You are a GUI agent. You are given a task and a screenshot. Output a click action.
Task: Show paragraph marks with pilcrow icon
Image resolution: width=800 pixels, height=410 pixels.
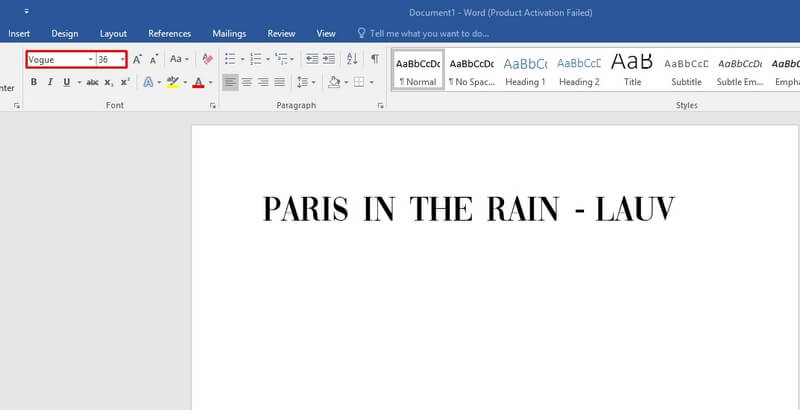point(374,60)
